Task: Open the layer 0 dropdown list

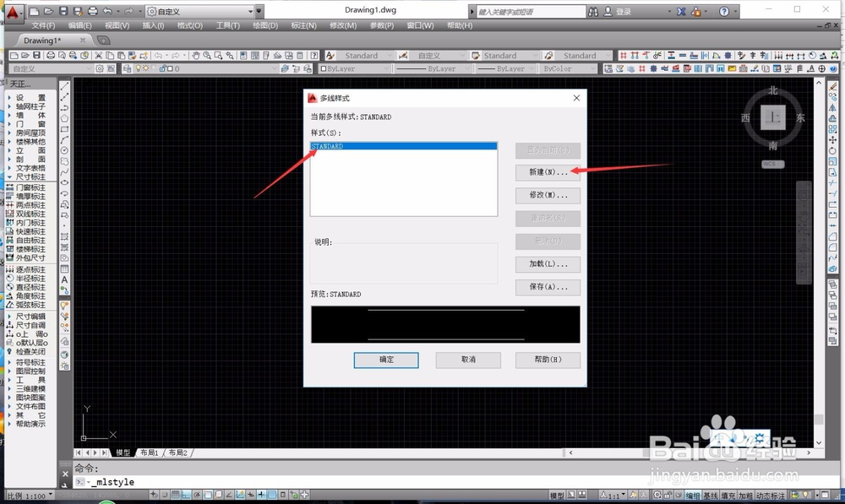Action: coord(204,68)
